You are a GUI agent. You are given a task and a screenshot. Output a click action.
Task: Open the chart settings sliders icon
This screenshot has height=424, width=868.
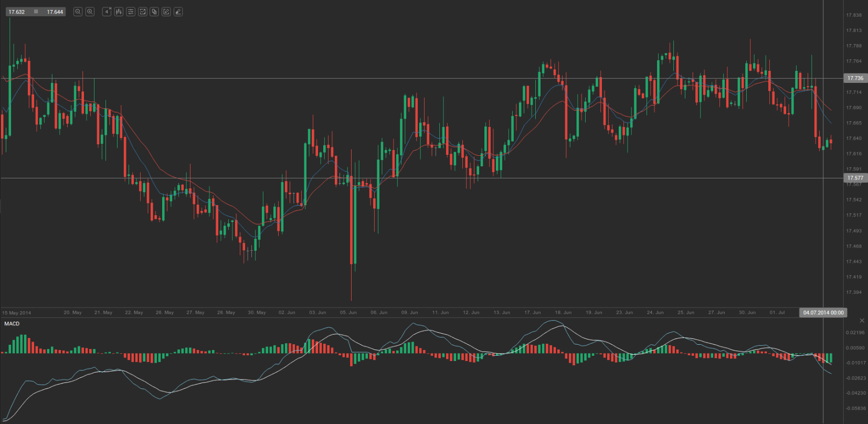[x=131, y=12]
